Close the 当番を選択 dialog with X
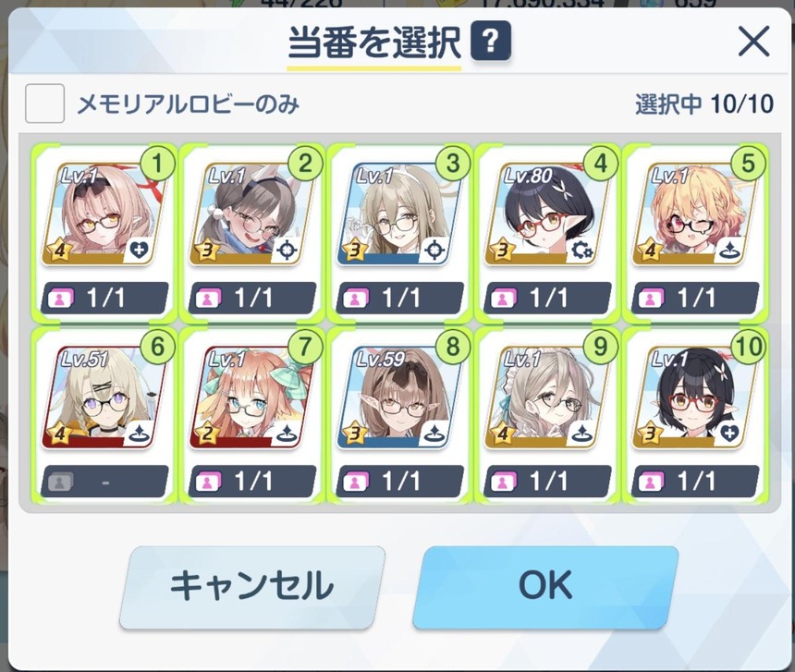Viewport: 795px width, 672px height. [754, 43]
